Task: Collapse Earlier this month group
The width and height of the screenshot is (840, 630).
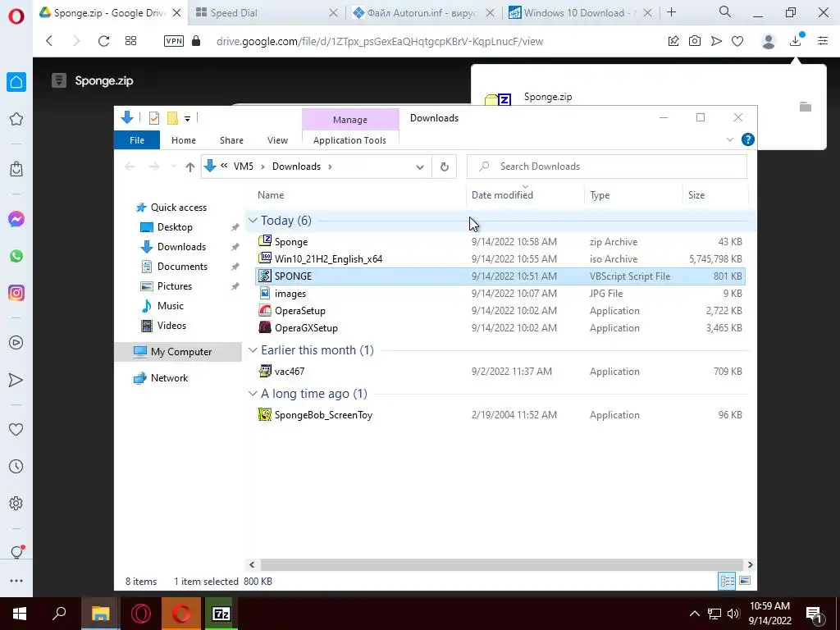Action: [253, 349]
